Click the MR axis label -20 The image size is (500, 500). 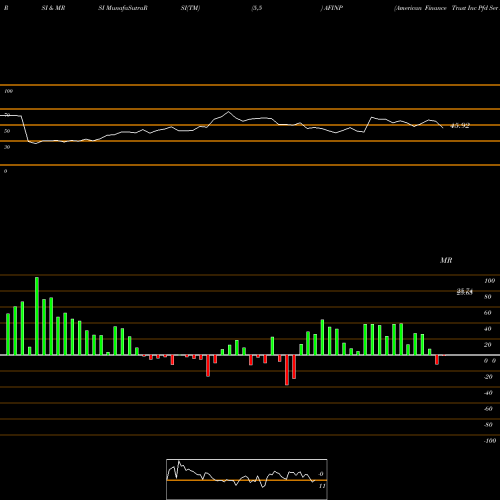[488, 377]
